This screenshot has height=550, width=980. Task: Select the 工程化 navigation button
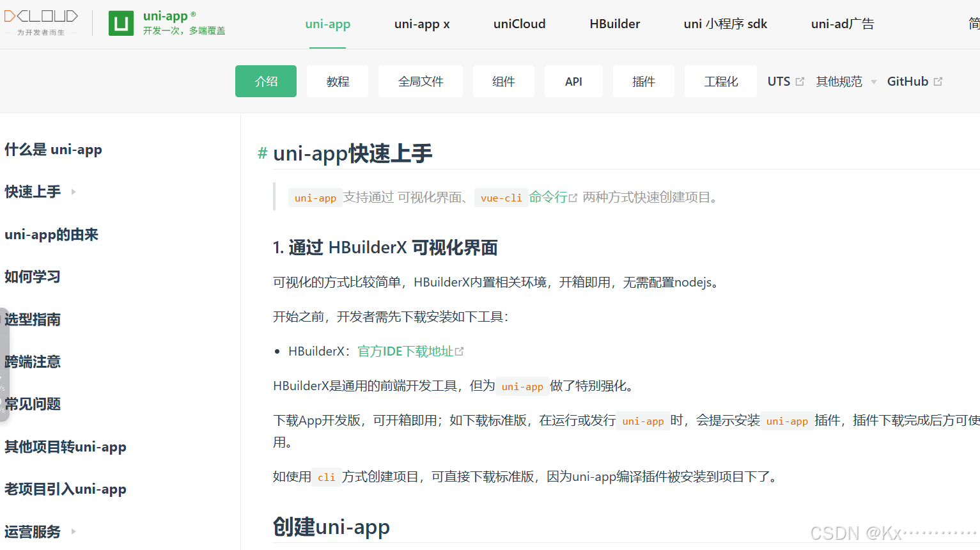pyautogui.click(x=720, y=81)
